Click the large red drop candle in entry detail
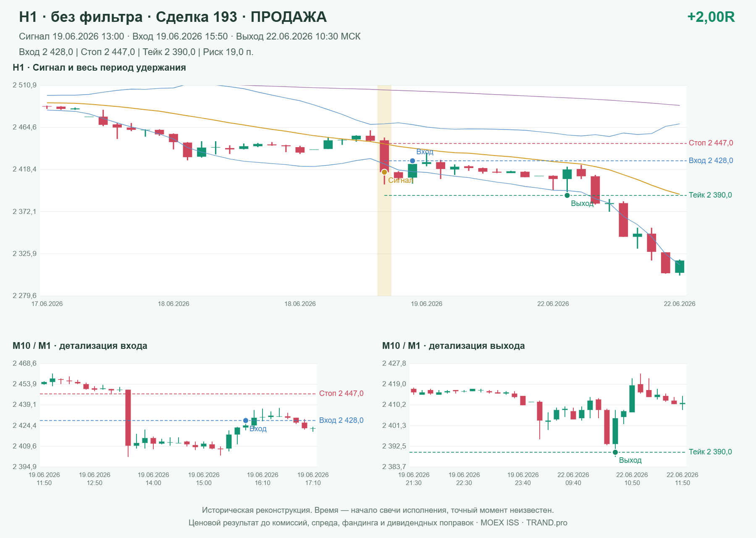The width and height of the screenshot is (756, 538). pyautogui.click(x=128, y=417)
